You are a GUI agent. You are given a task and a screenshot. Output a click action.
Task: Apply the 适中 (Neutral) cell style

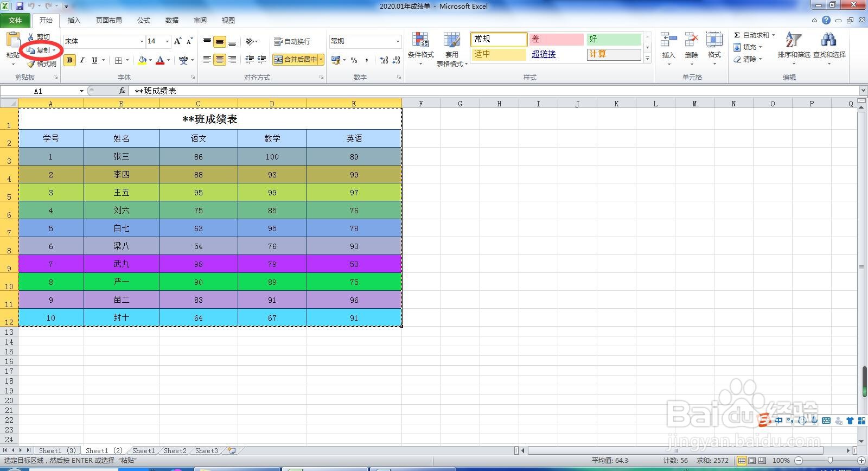coord(499,54)
